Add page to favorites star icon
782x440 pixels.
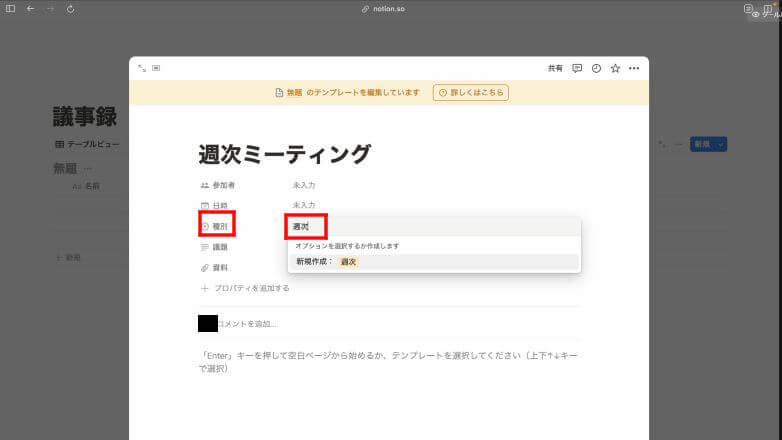(x=615, y=68)
